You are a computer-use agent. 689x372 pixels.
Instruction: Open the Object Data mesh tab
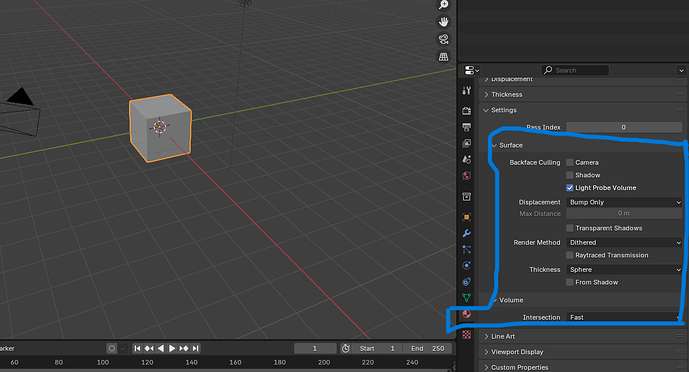click(467, 298)
